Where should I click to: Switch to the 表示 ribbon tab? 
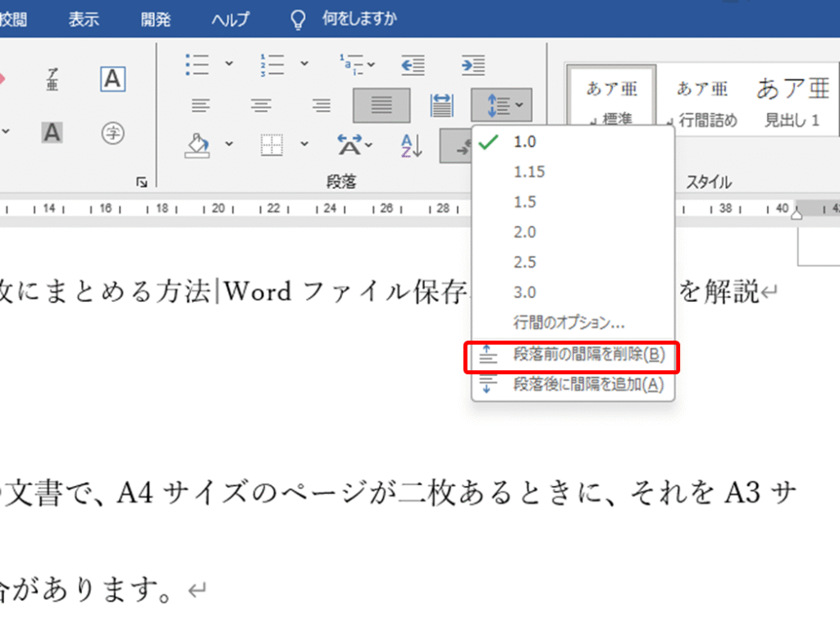click(84, 20)
